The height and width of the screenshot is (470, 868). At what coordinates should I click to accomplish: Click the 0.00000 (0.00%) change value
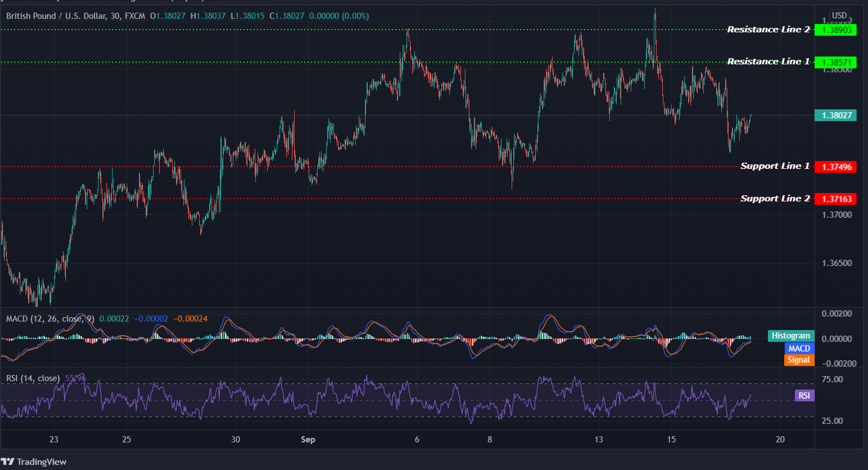tap(339, 16)
